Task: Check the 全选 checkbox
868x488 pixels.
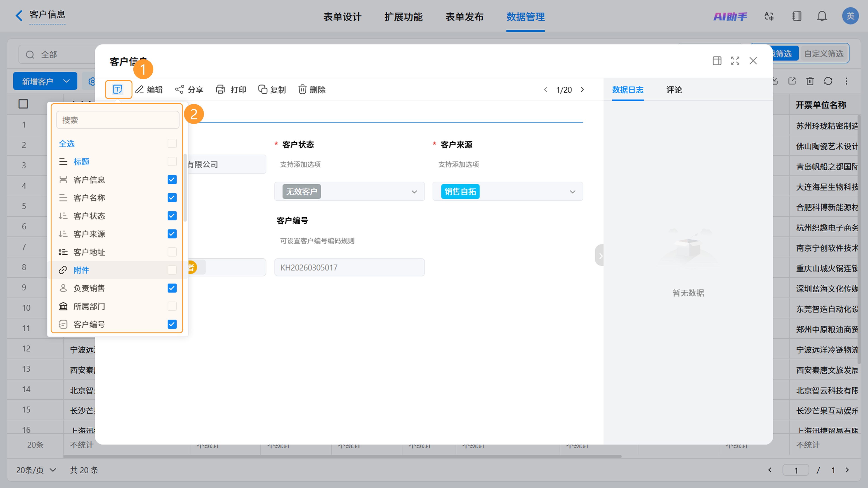Action: pos(172,144)
